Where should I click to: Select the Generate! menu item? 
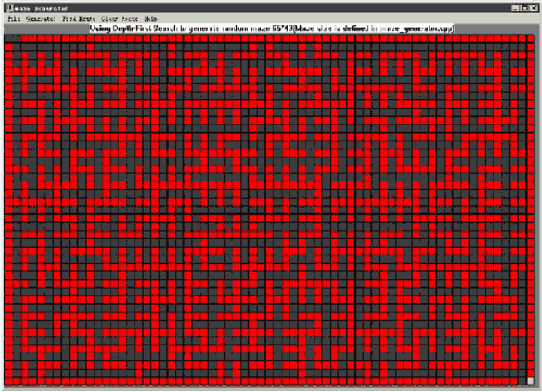pyautogui.click(x=40, y=19)
